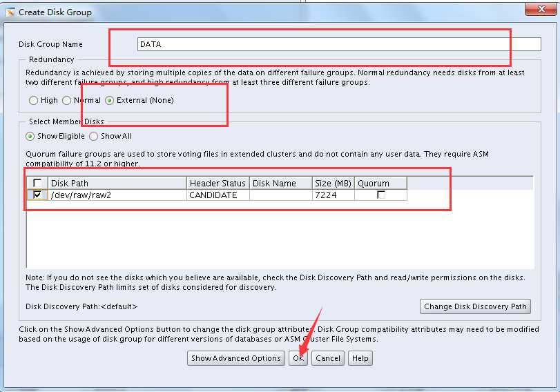This screenshot has width=560, height=392.
Task: Click the Disk Group Name input field
Action: click(x=339, y=44)
